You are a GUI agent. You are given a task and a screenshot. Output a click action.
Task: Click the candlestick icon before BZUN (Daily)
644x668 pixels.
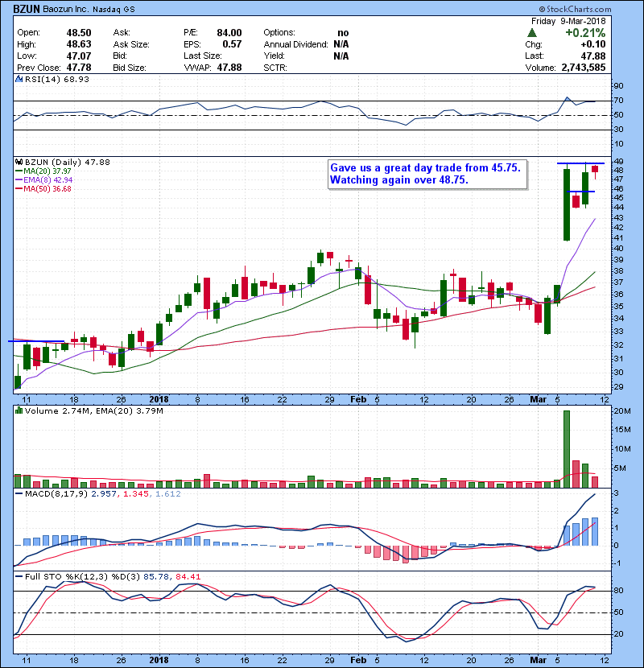tap(19, 163)
